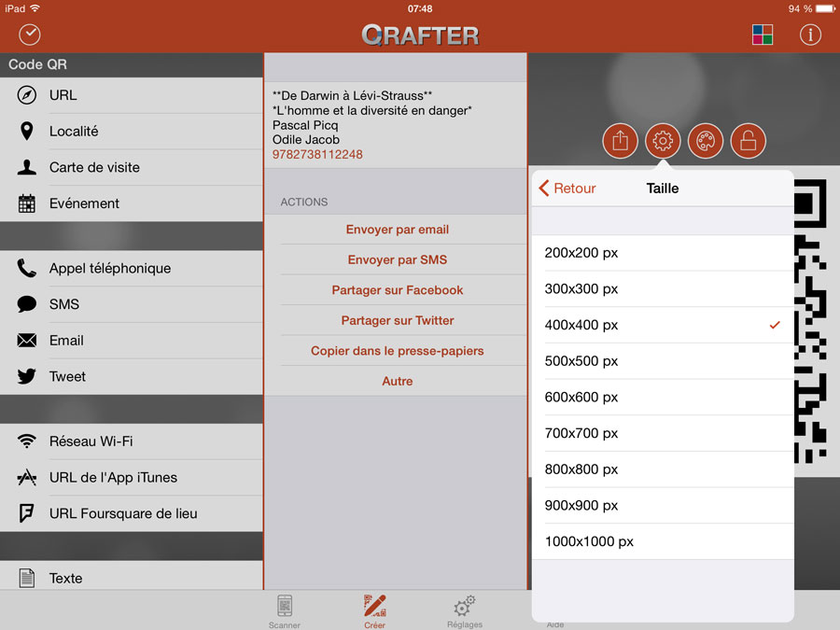
Task: Tap the Wi-Fi status icon beside iPad
Action: [35, 8]
